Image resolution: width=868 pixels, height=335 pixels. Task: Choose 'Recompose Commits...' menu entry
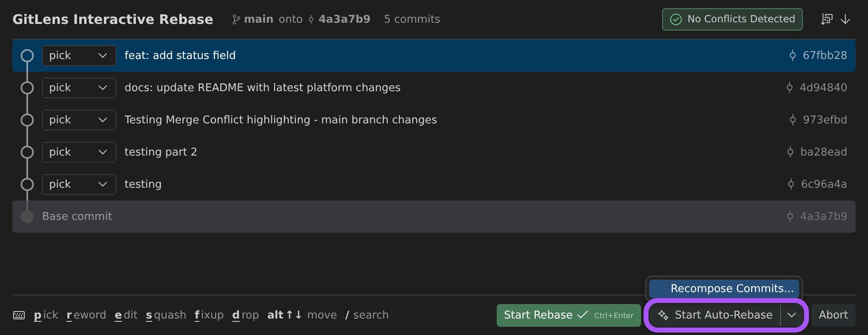pyautogui.click(x=724, y=288)
